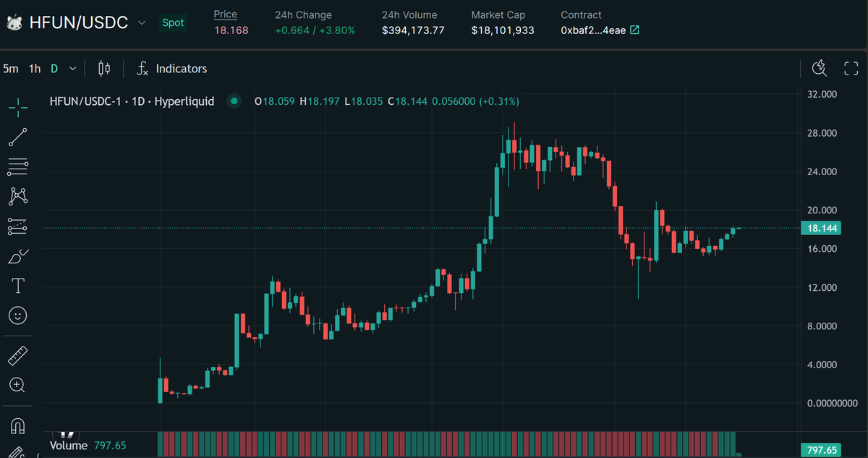Viewport: 868px width, 458px height.
Task: Select the brush drawing tool
Action: coord(17,255)
